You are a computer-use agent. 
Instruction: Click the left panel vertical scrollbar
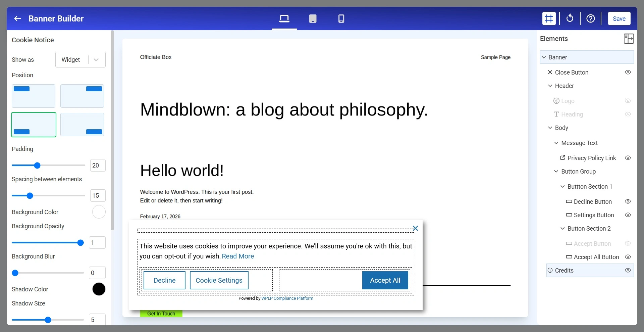point(112,130)
